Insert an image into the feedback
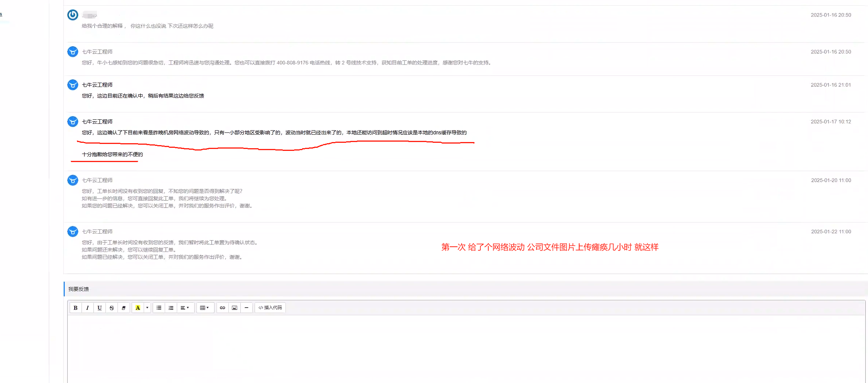Image resolution: width=868 pixels, height=383 pixels. coord(234,308)
